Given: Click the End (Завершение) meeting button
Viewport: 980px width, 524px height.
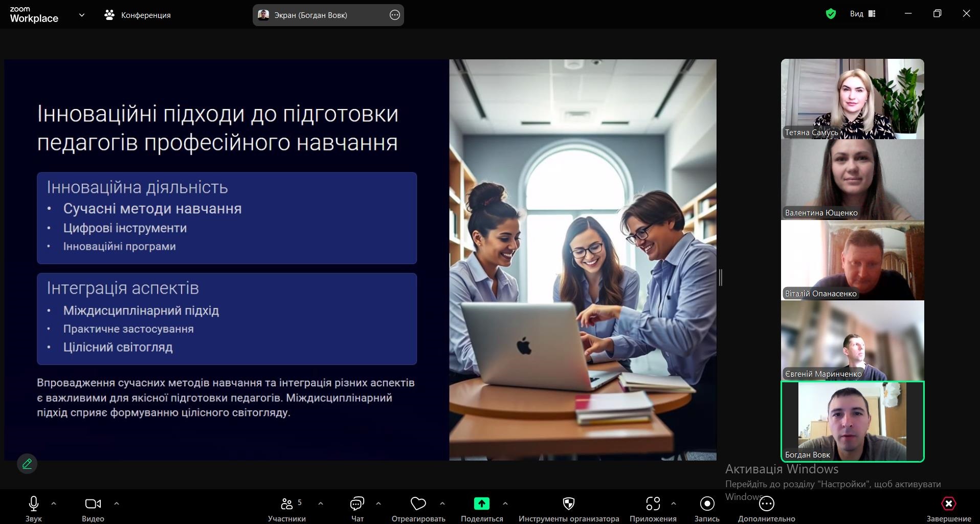Looking at the screenshot, I should pyautogui.click(x=948, y=504).
